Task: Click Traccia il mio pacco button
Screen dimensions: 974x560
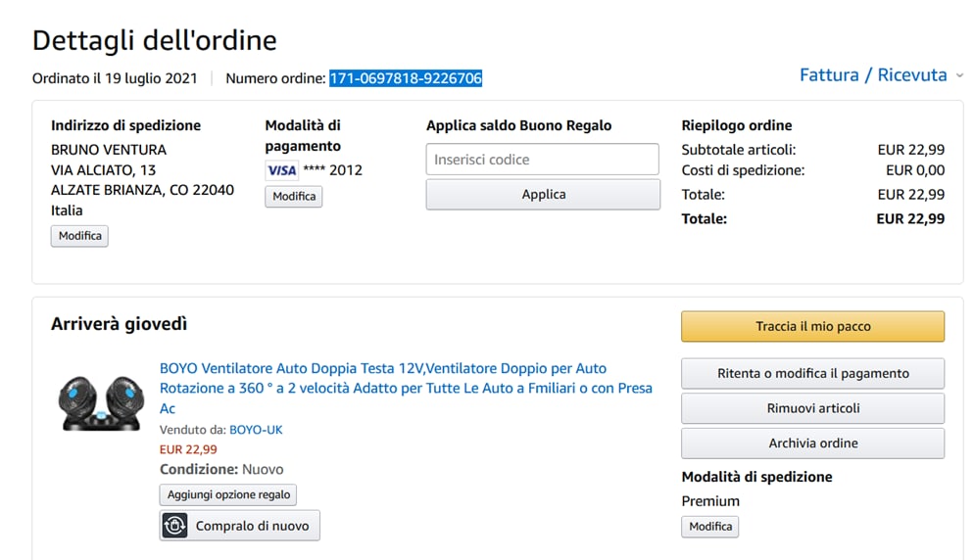Action: tap(812, 327)
